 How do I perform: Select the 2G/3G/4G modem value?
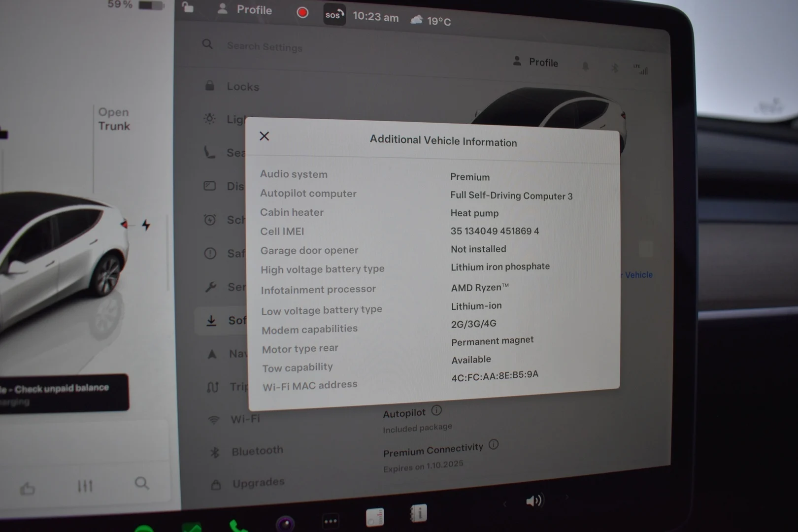click(x=473, y=324)
